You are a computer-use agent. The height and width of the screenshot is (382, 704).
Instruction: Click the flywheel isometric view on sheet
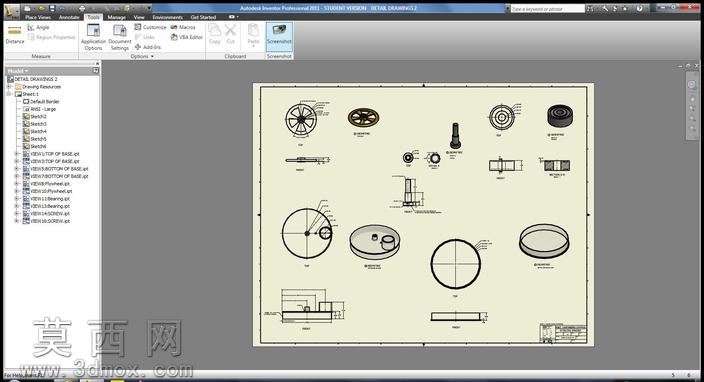tap(363, 118)
